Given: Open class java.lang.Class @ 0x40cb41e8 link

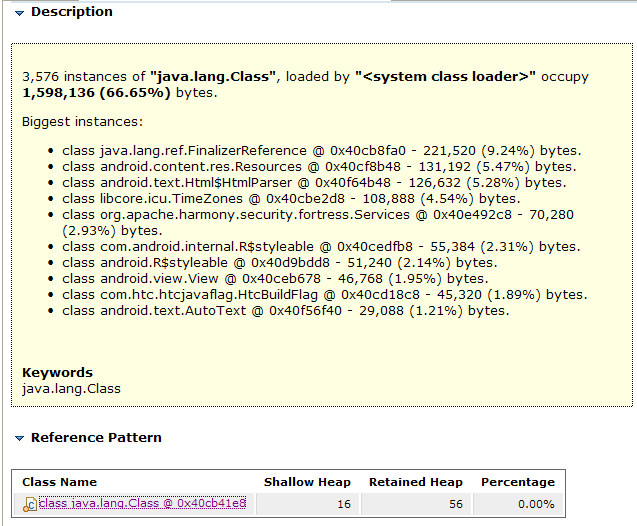Looking at the screenshot, I should (x=142, y=503).
